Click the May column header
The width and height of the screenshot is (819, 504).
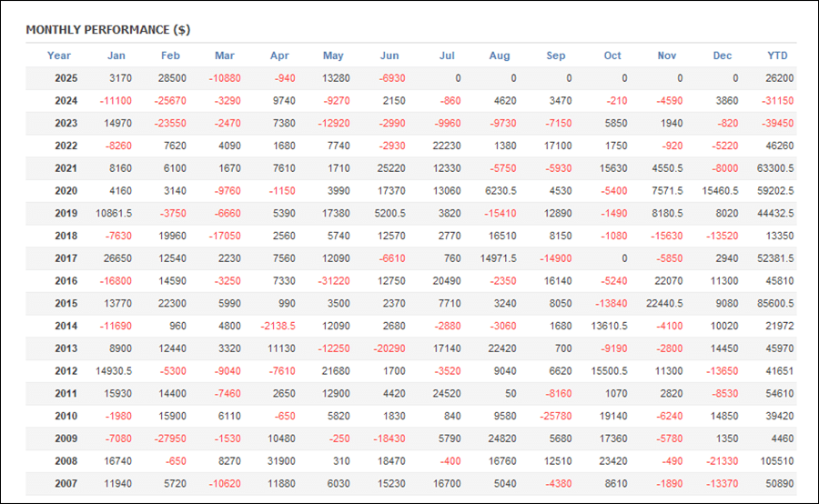333,55
